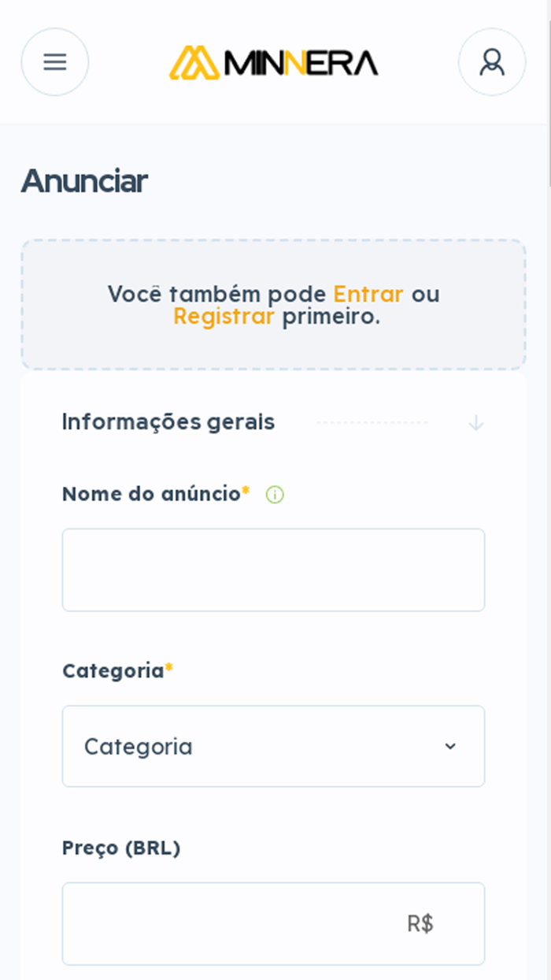Click the Preço (BRL) input field
This screenshot has height=980, width=551.
pos(273,923)
